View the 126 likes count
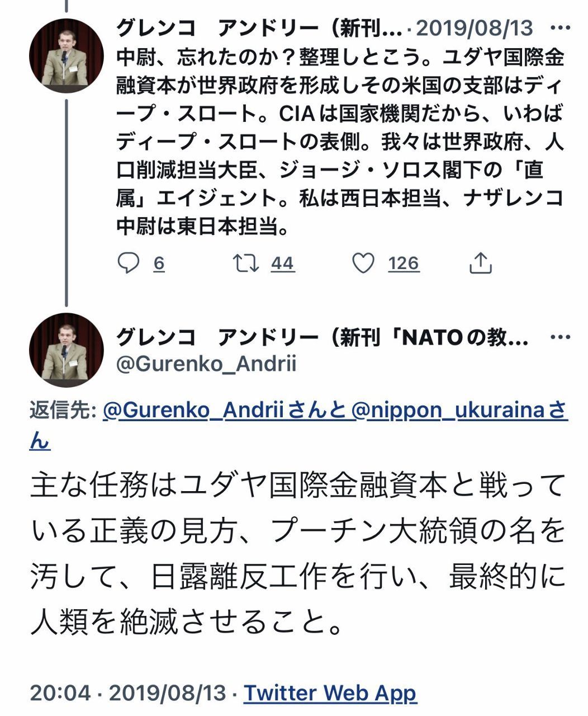 pyautogui.click(x=404, y=263)
